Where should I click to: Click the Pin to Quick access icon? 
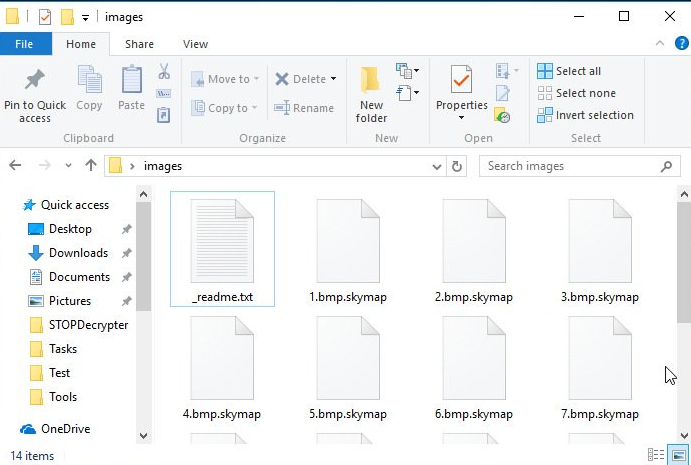(x=35, y=82)
